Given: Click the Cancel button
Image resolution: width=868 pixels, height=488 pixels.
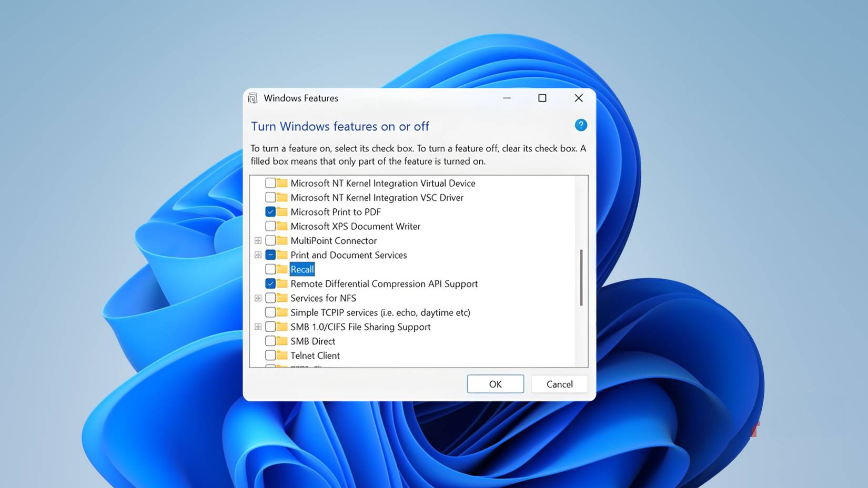Looking at the screenshot, I should pyautogui.click(x=560, y=384).
